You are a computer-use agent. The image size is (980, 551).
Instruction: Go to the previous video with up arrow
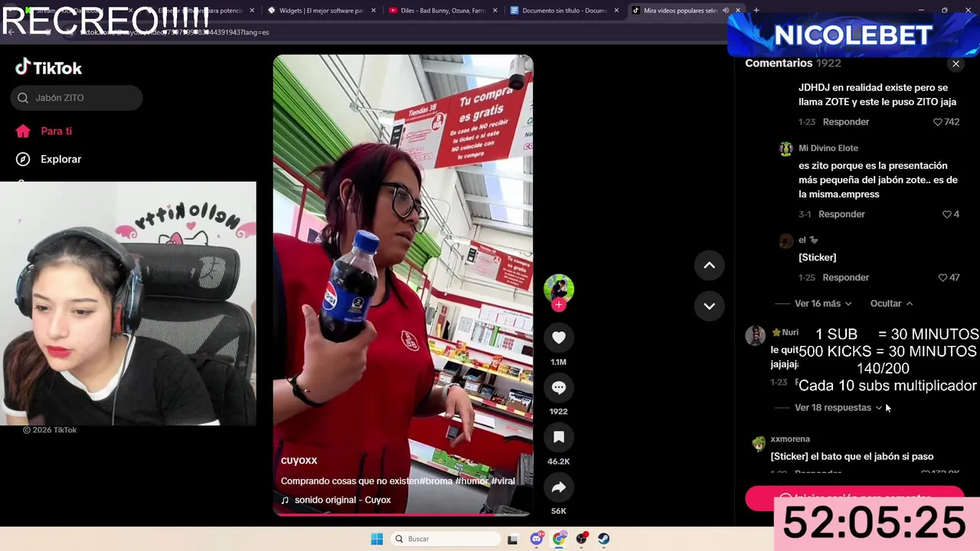[709, 266]
